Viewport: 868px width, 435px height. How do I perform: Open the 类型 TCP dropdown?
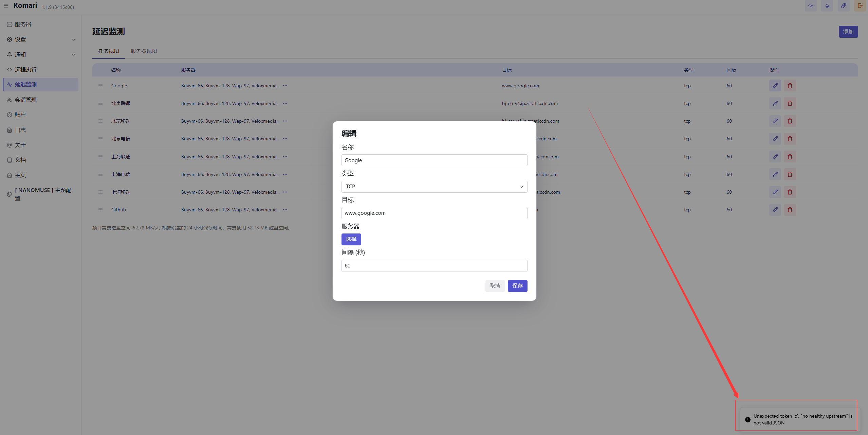(x=434, y=187)
